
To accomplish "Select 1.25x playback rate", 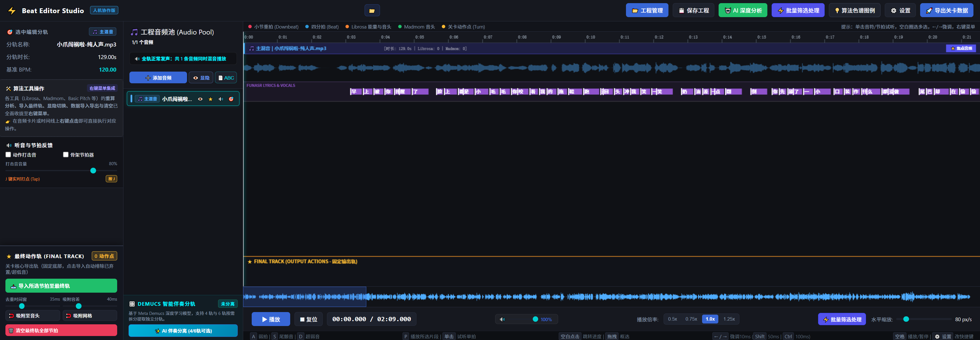I will (729, 319).
